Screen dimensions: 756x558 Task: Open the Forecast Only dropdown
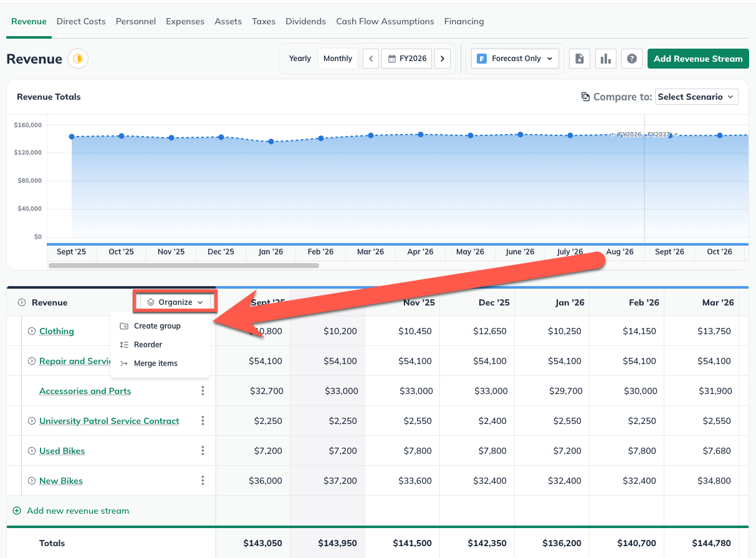pos(515,59)
